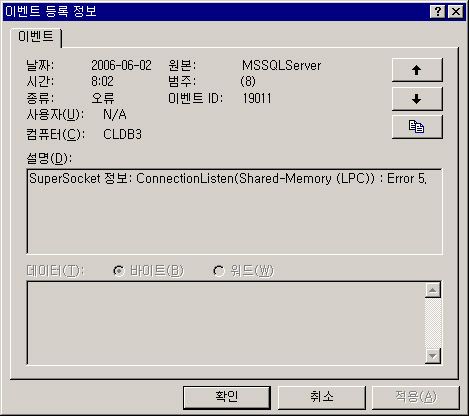Image resolution: width=469 pixels, height=416 pixels.
Task: Open the help question mark button
Action: [x=438, y=12]
